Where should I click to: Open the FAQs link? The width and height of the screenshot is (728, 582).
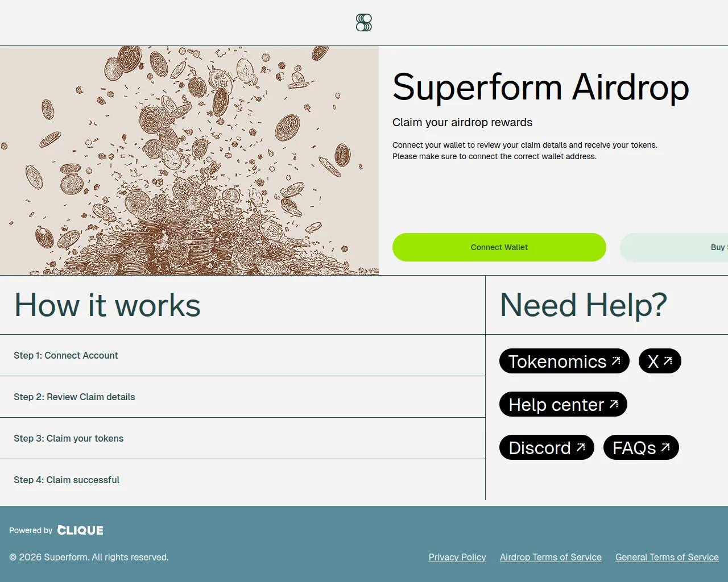click(641, 447)
